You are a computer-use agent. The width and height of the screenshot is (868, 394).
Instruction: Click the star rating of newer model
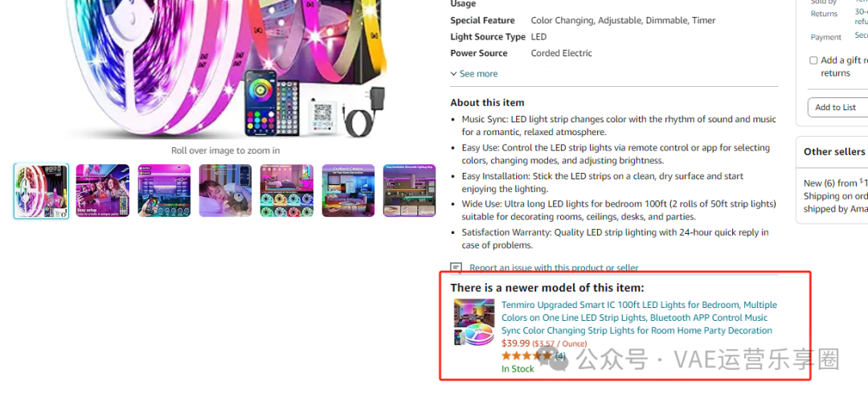pyautogui.click(x=526, y=355)
